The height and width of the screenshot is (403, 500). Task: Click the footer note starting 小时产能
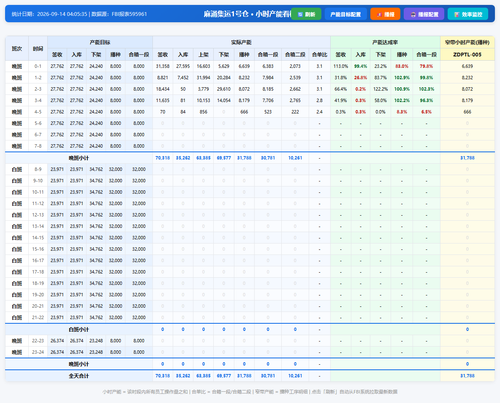[x=250, y=392]
